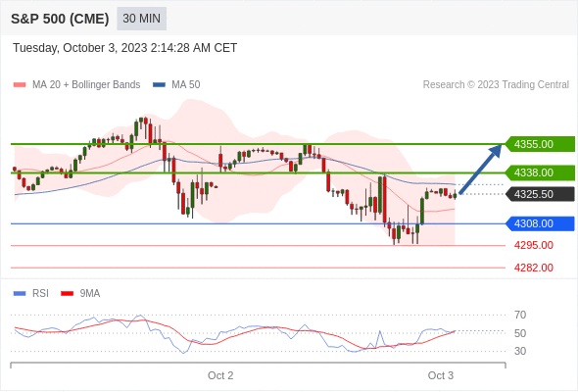
Task: Click the blue MA 50 legend swatch
Action: 159,85
